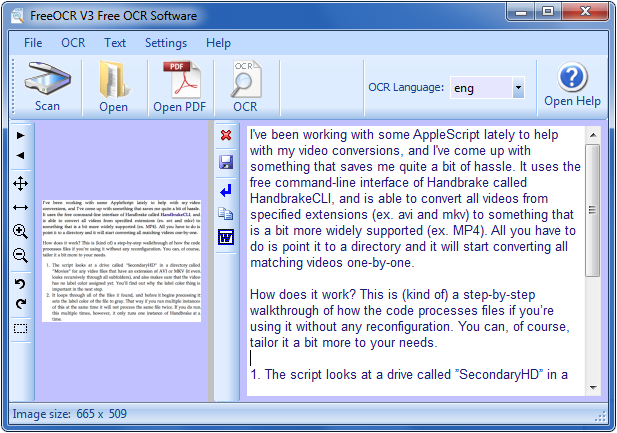Click the Open PDF toolbar icon

(181, 79)
